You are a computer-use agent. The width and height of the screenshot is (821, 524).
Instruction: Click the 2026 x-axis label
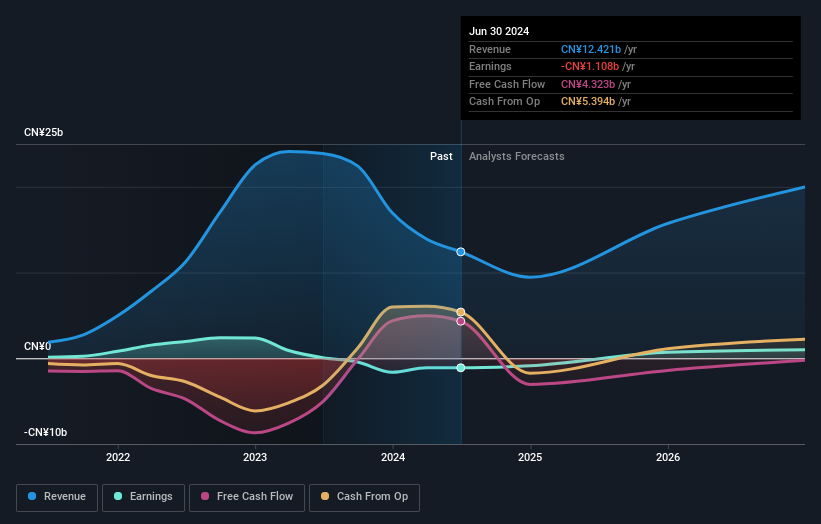point(668,457)
